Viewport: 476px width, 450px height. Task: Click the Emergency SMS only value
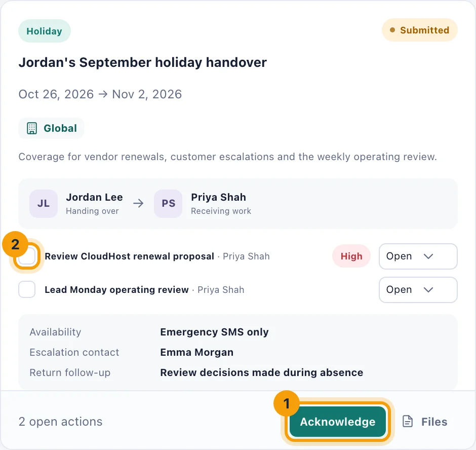214,332
